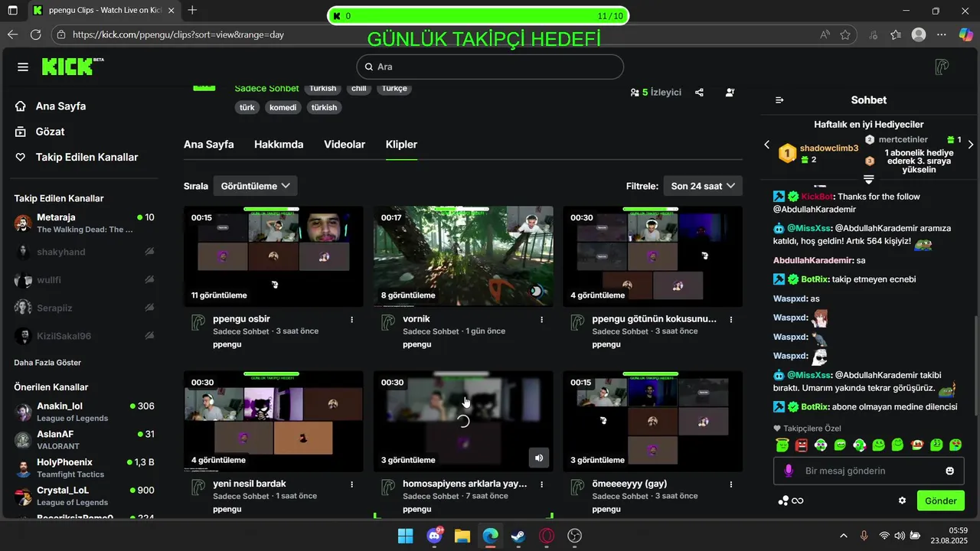Play the yeni nesil bardak clip thumbnail
This screenshot has height=551, width=980.
pyautogui.click(x=273, y=421)
